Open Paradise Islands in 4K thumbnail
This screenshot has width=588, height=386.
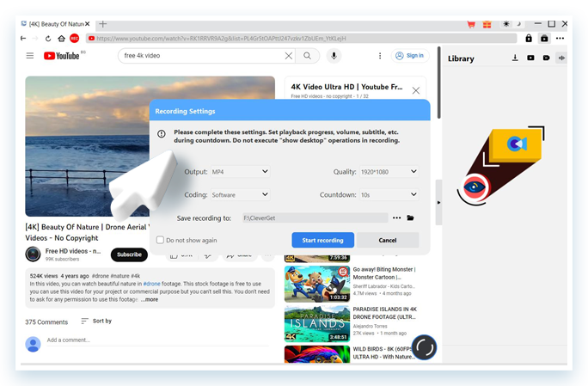[x=317, y=323]
